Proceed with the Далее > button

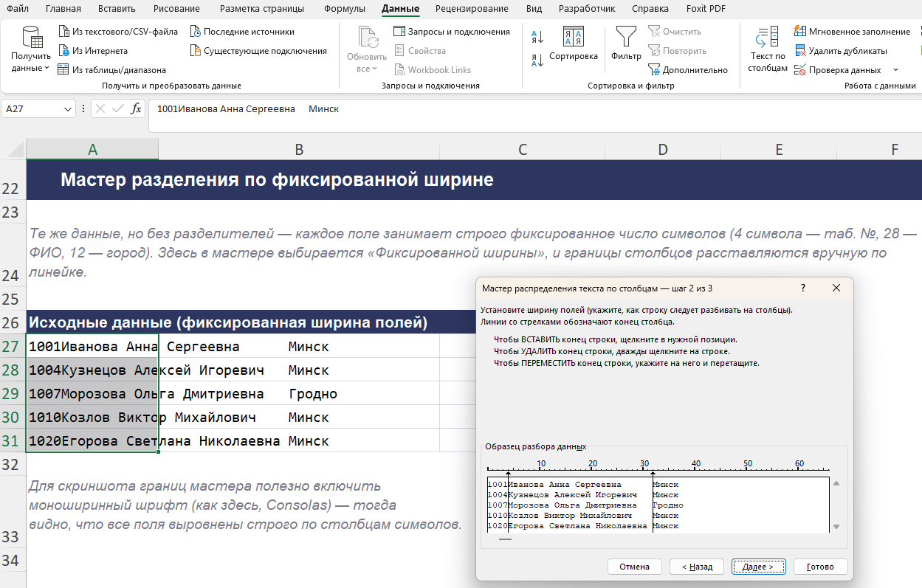point(758,567)
